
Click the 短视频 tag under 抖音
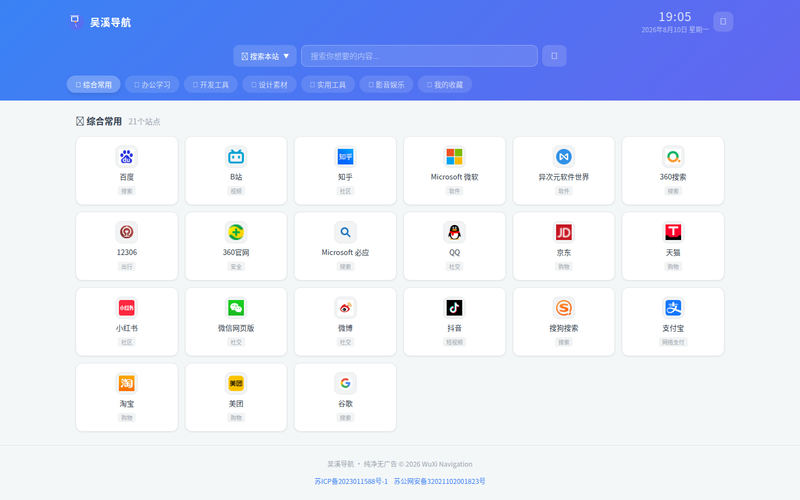click(454, 342)
